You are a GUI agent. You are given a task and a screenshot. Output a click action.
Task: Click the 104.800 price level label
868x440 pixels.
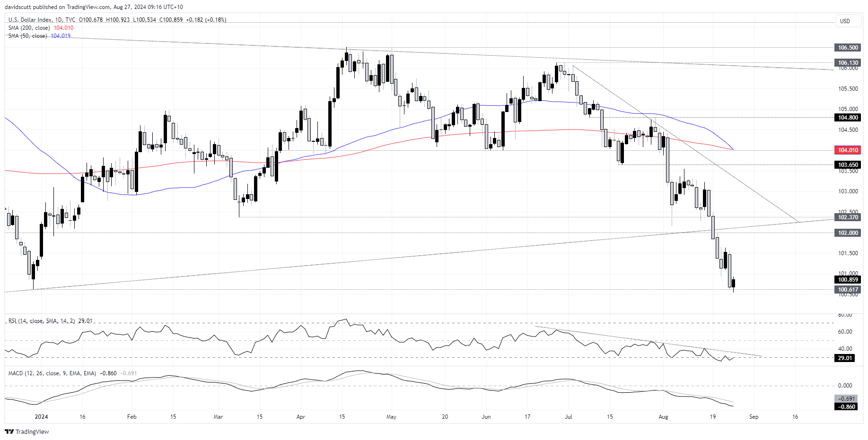click(x=848, y=118)
